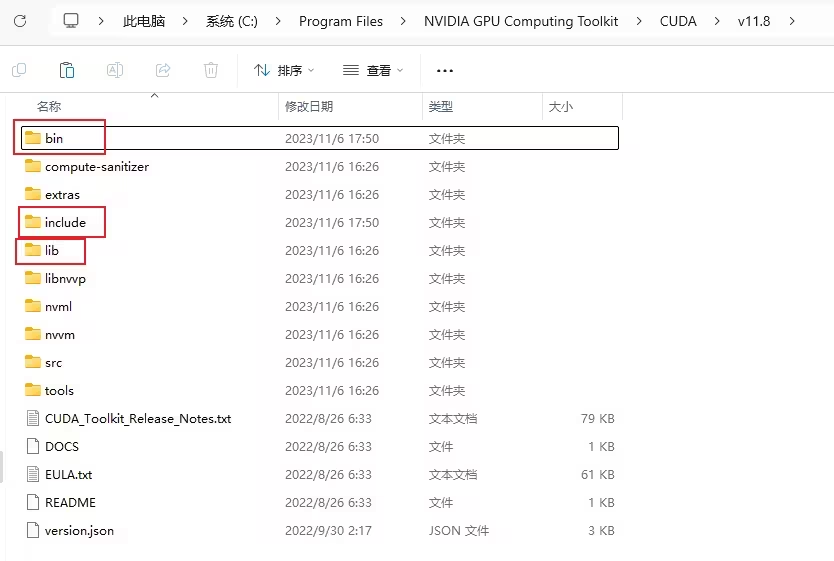Viewport: 834px width, 561px height.
Task: Navigate to CUDA in address bar
Action: pyautogui.click(x=678, y=21)
